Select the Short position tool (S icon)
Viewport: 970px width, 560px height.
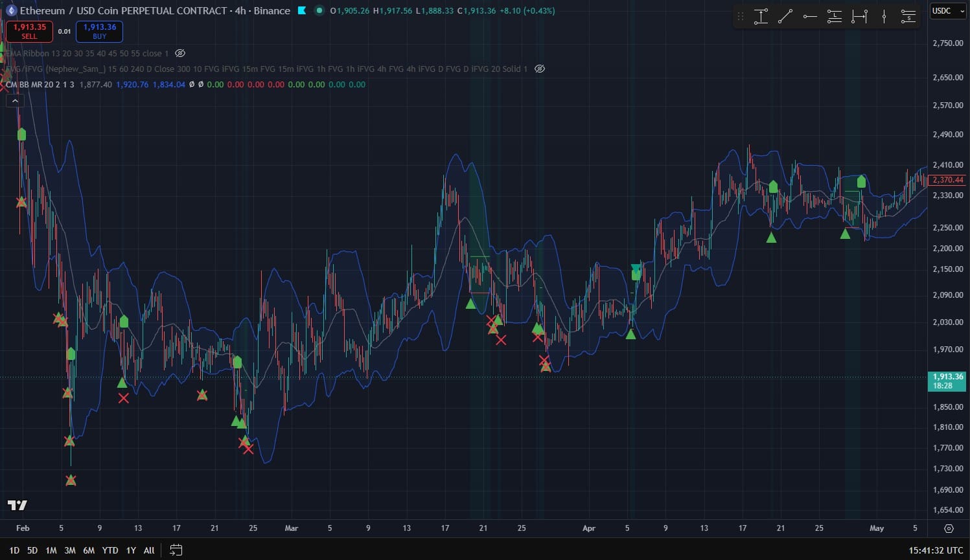[x=908, y=16]
